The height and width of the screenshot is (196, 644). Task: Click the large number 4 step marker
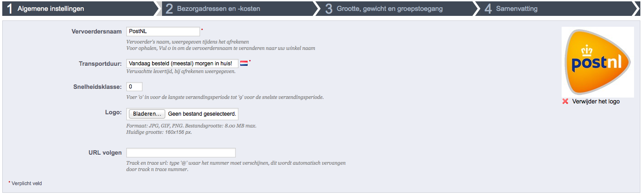pos(488,9)
